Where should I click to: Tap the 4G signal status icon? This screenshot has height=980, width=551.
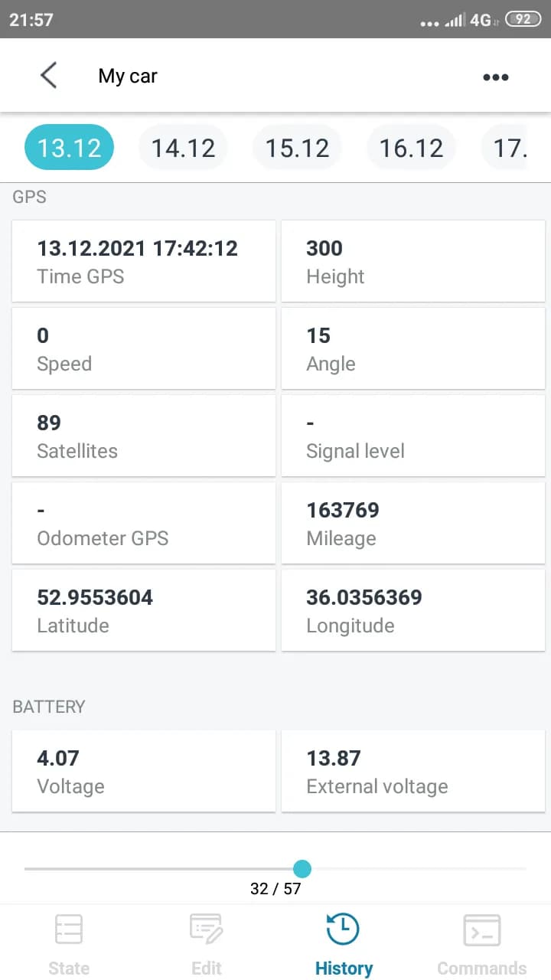pyautogui.click(x=480, y=20)
